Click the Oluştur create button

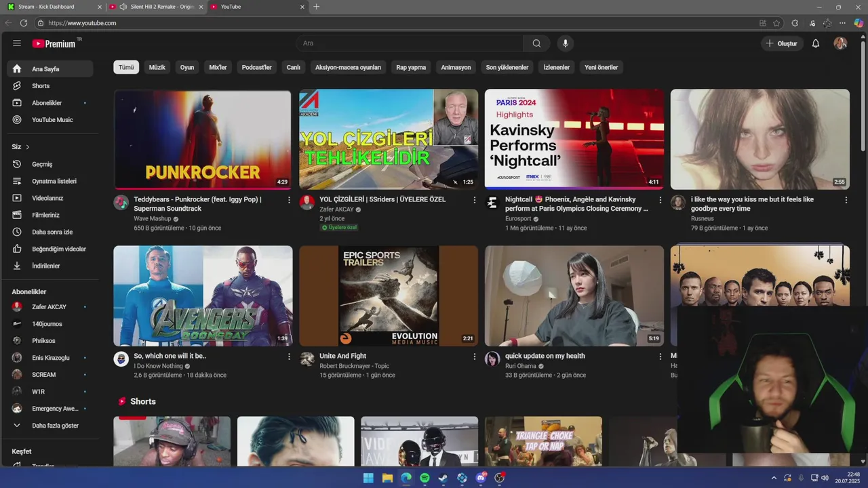click(x=781, y=43)
